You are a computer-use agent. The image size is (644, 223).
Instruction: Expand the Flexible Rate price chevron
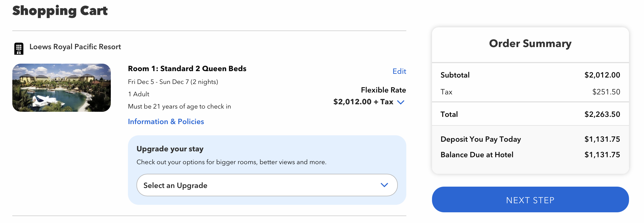click(x=401, y=102)
